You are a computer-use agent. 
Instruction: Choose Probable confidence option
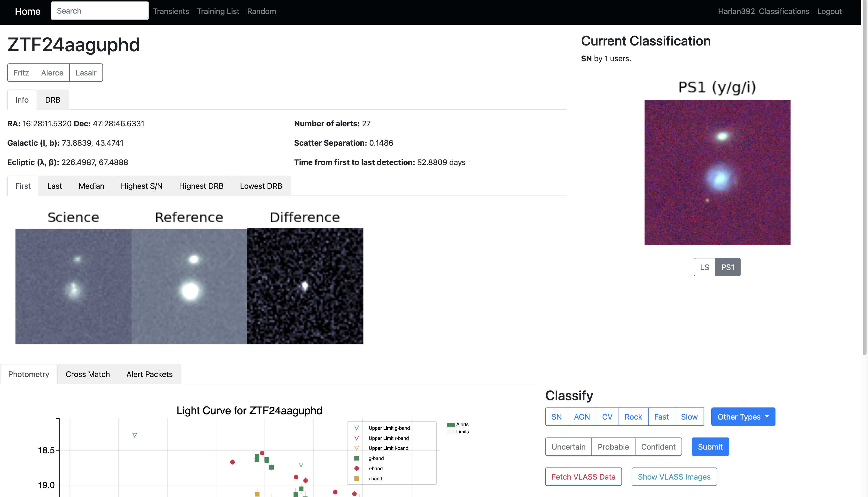613,447
